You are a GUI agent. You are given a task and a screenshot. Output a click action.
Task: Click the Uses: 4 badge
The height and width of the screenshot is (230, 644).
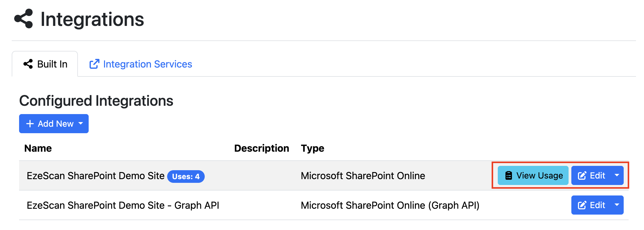coord(186,176)
